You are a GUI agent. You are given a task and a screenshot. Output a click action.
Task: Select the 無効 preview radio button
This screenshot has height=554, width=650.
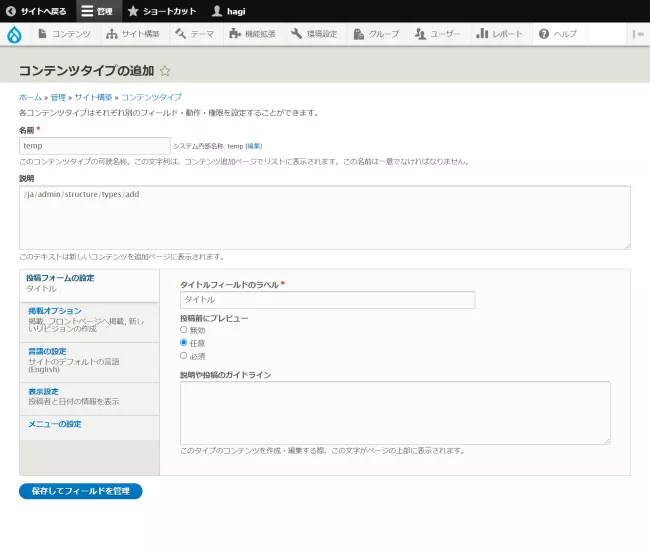tap(184, 330)
